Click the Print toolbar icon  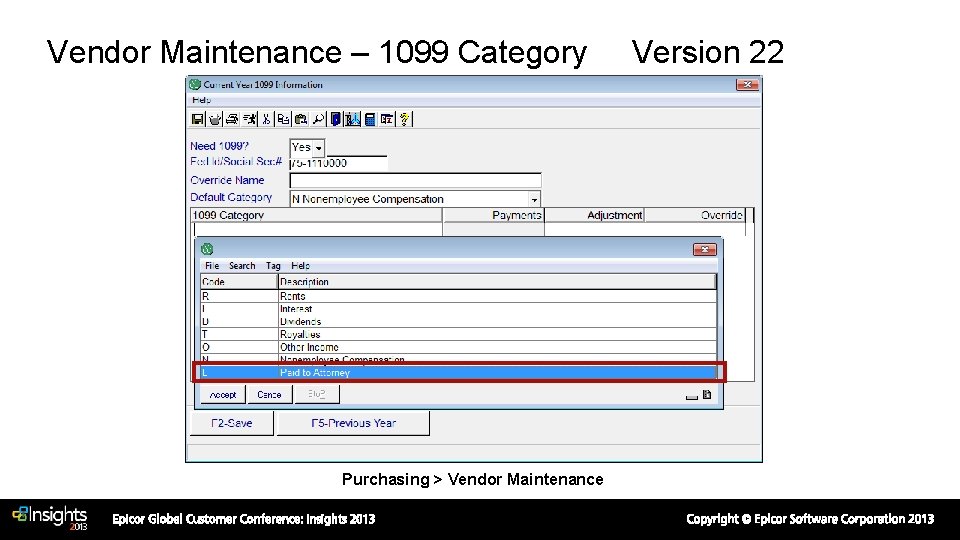pos(231,119)
